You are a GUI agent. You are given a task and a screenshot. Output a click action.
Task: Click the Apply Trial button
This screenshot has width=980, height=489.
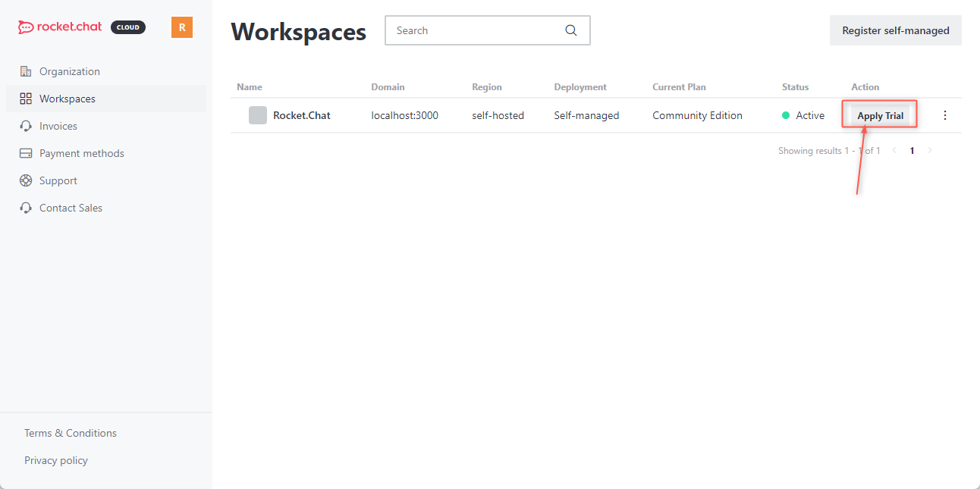881,116
